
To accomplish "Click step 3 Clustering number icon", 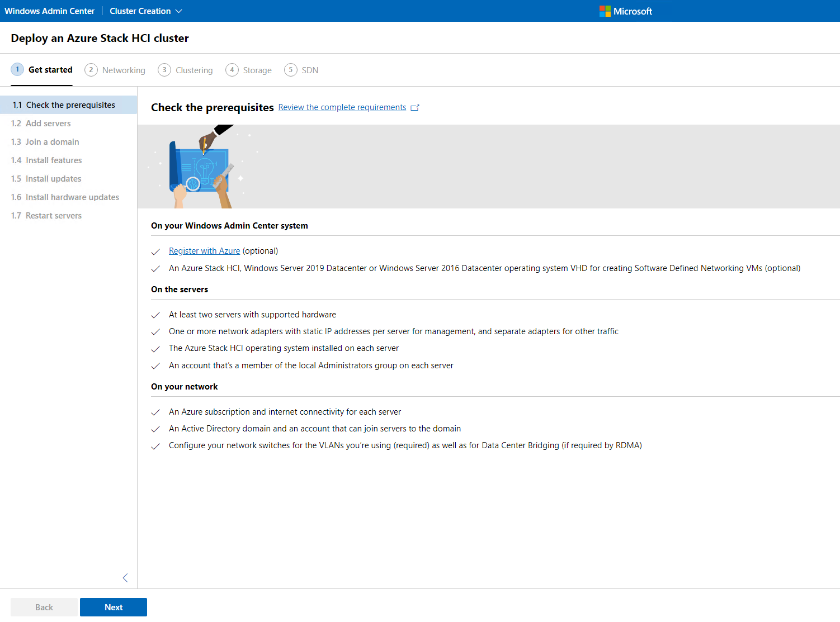I will [164, 70].
